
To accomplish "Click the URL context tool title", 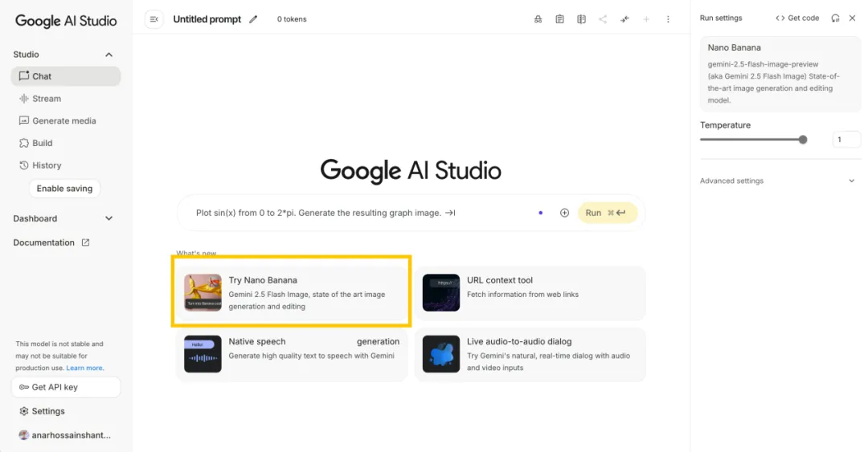I will 500,280.
